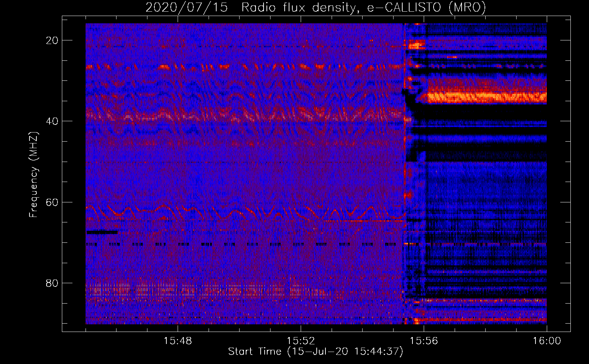The width and height of the screenshot is (589, 364).
Task: Click the '60' frequency tick label
Action: (x=52, y=202)
